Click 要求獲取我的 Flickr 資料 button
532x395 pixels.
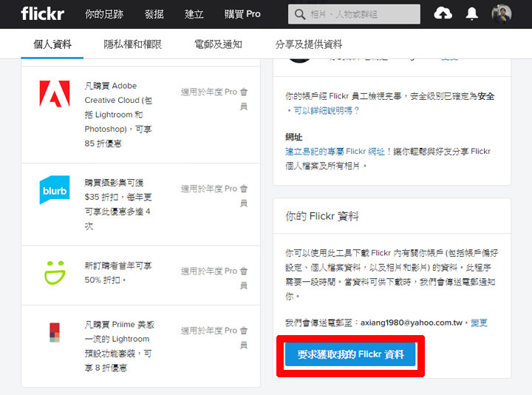(350, 354)
